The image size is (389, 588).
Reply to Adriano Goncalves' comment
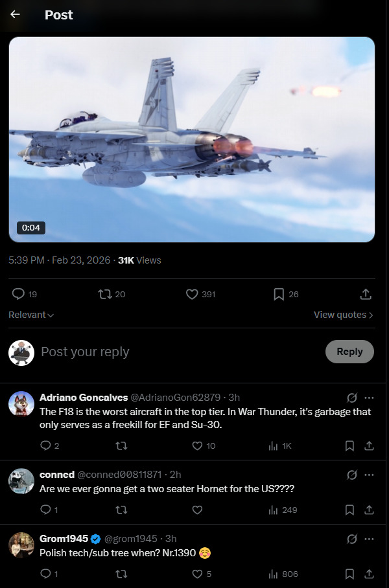(45, 446)
